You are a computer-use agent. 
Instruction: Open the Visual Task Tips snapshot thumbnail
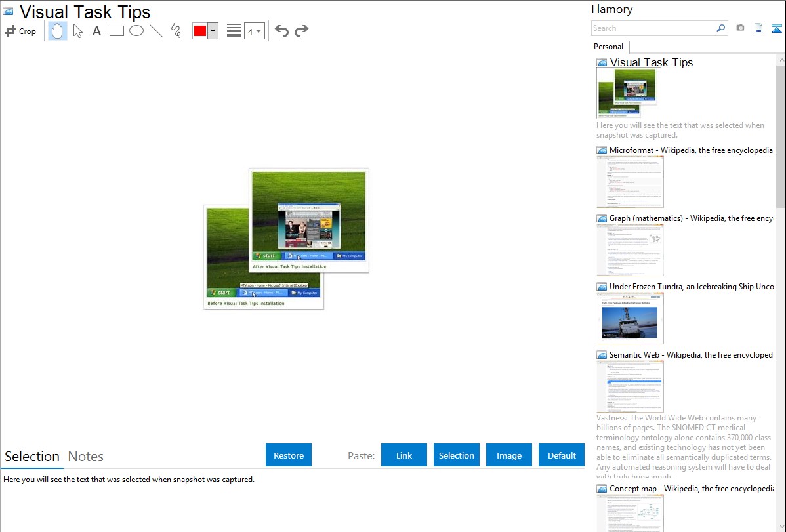point(627,93)
